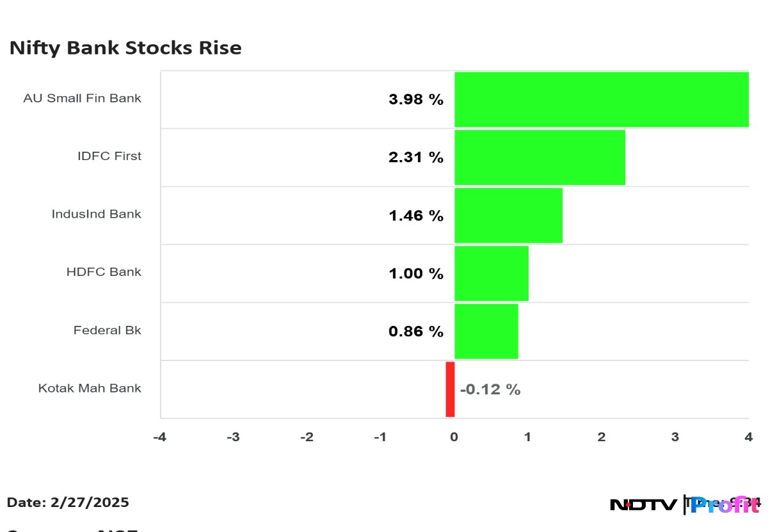This screenshot has width=768, height=532.
Task: Click the 3.98 % value label
Action: click(416, 99)
